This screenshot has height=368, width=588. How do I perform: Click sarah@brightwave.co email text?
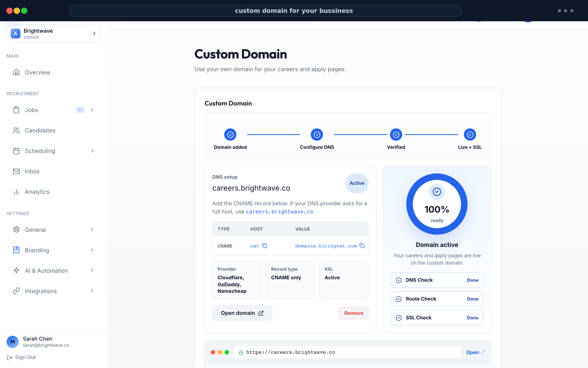[46, 345]
